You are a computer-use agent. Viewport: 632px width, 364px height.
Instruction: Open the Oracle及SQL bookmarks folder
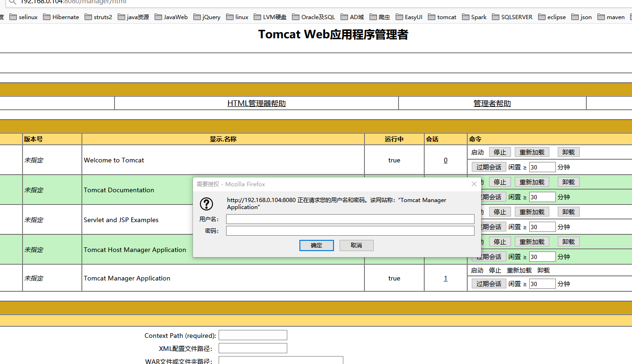tap(314, 17)
